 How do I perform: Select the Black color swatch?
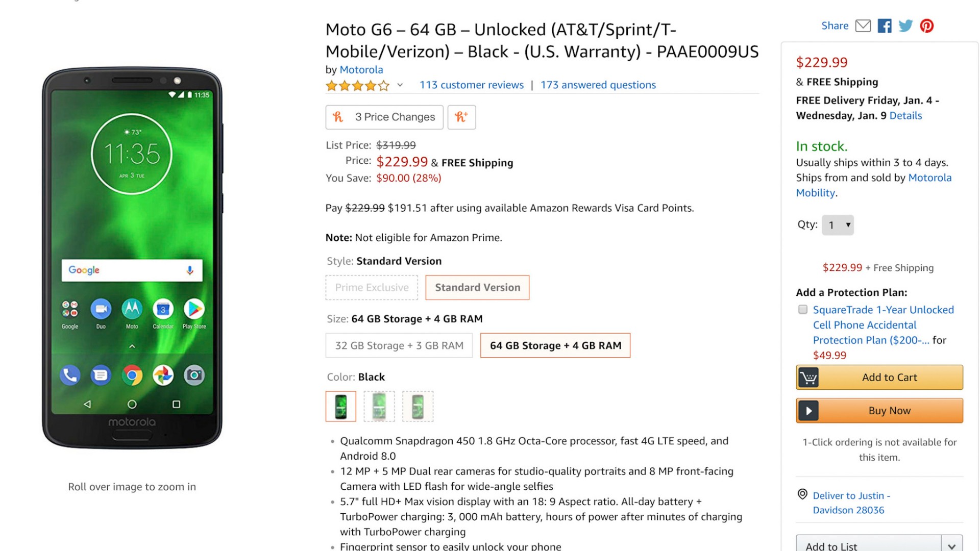tap(341, 407)
